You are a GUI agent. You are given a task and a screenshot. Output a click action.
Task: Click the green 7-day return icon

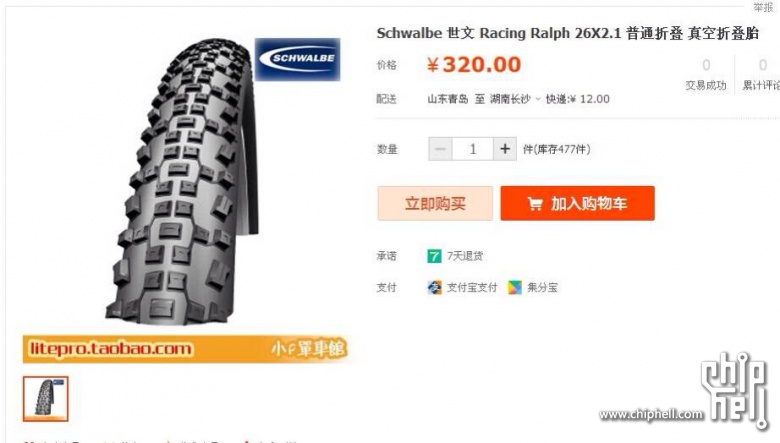point(434,256)
